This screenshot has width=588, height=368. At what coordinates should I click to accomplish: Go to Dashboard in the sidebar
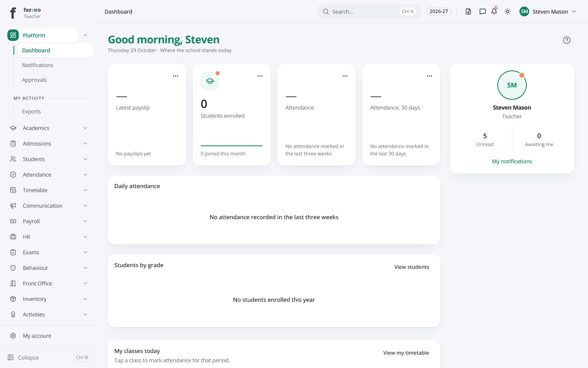[56, 50]
